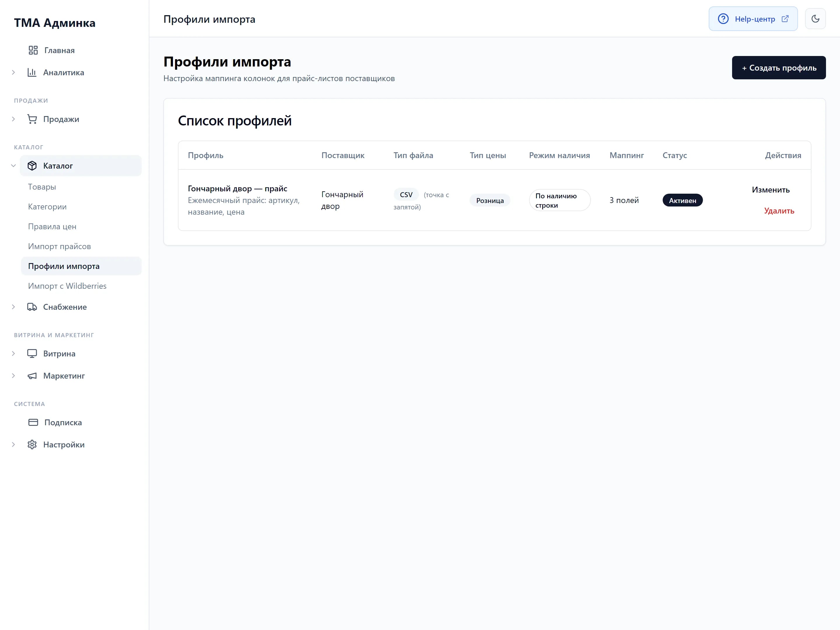
Task: Click the Главная sidebar label
Action: pyautogui.click(x=59, y=50)
